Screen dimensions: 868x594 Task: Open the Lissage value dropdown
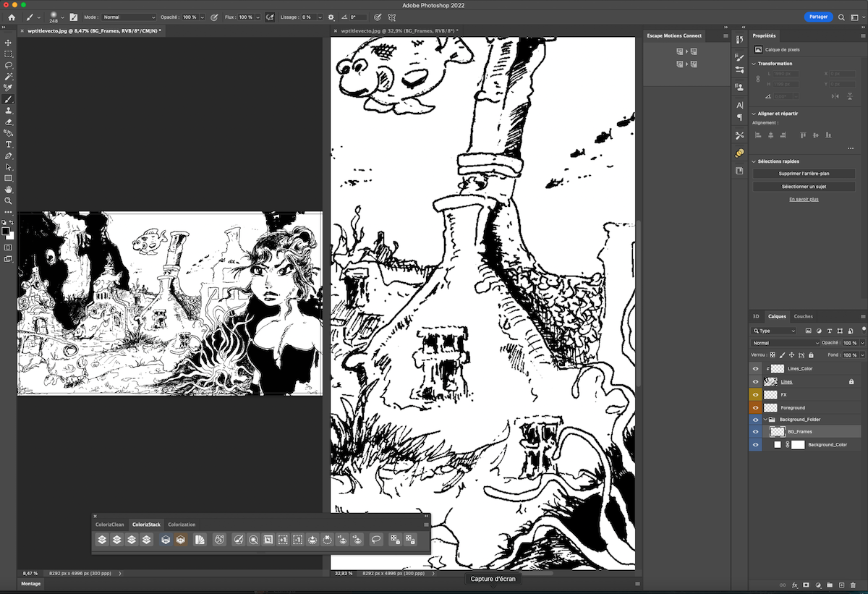coord(318,17)
